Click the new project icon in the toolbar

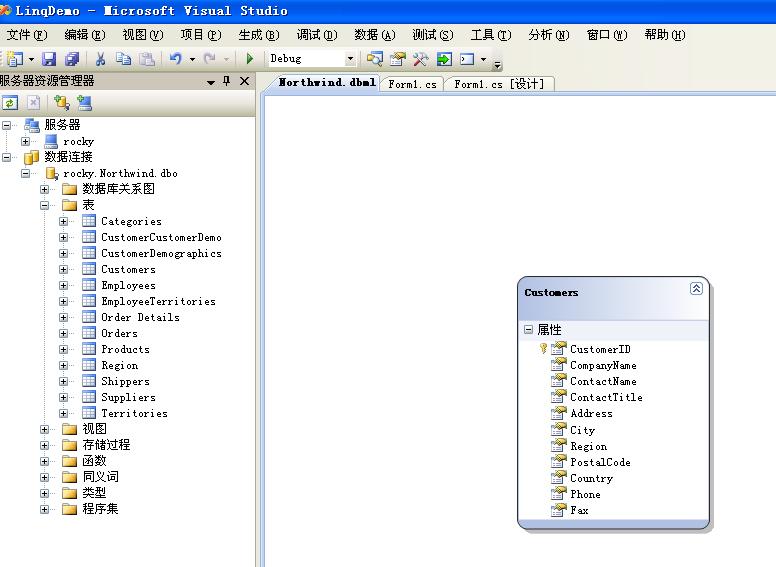tap(15, 59)
